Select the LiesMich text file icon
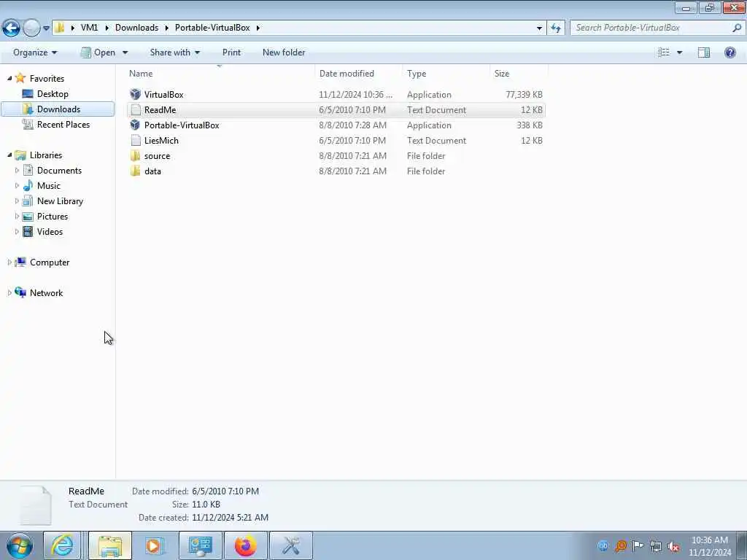The height and width of the screenshot is (560, 747). pos(135,140)
